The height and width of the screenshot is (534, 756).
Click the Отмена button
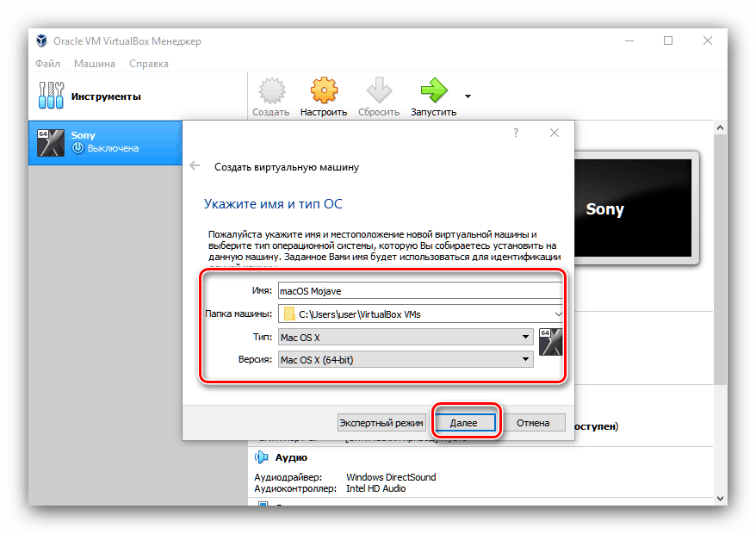[533, 423]
